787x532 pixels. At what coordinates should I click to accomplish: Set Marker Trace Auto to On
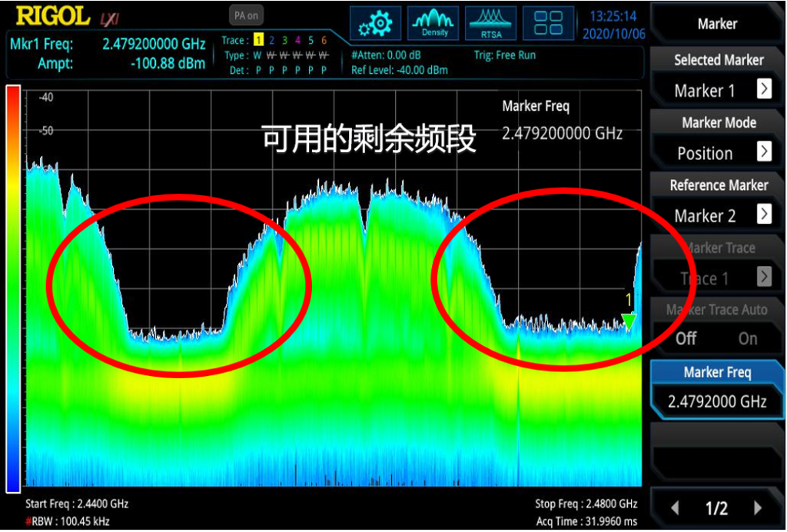click(x=747, y=338)
